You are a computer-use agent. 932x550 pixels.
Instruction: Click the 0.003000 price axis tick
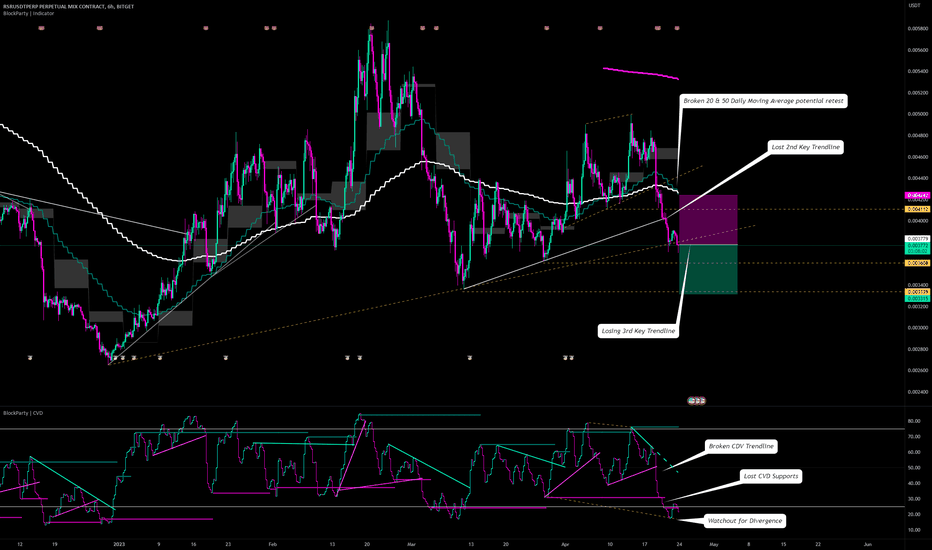click(917, 328)
